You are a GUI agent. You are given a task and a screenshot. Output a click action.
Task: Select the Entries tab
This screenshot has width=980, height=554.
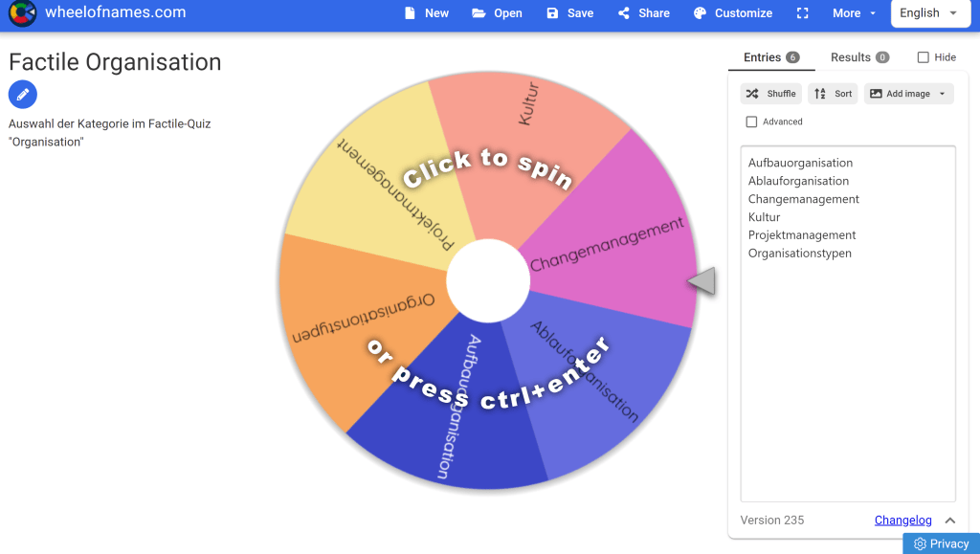coord(770,57)
